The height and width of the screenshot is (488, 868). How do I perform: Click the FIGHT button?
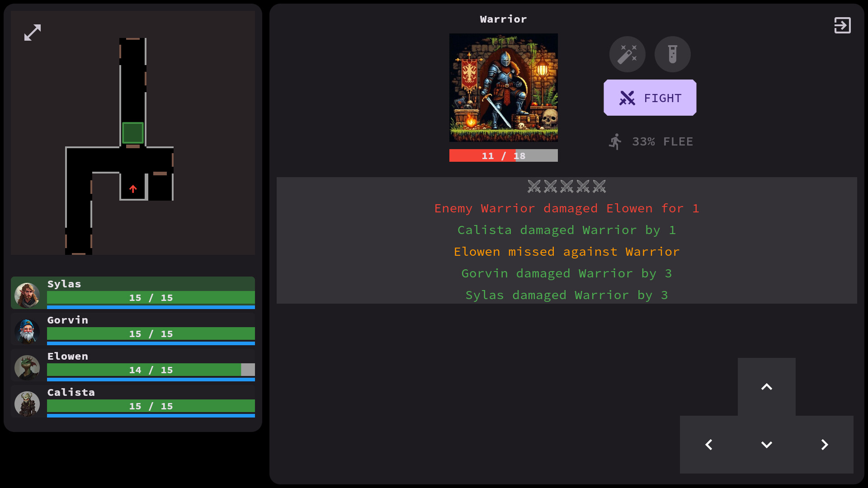(x=650, y=98)
